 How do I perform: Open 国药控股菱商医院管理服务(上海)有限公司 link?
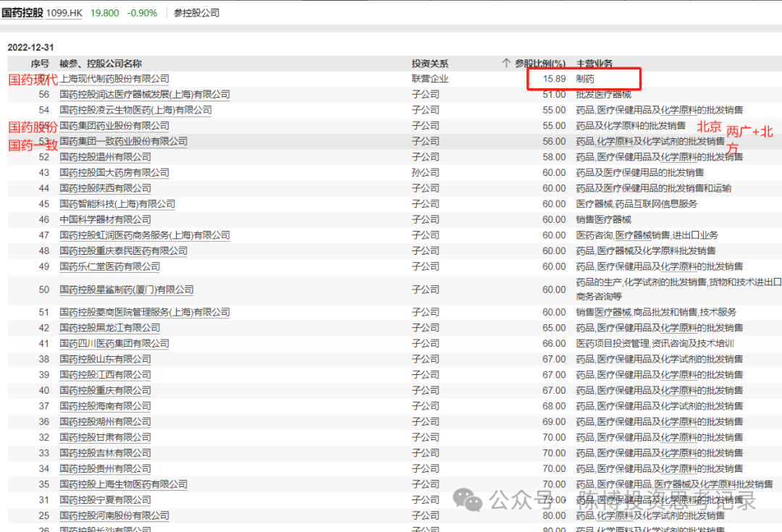(x=145, y=312)
